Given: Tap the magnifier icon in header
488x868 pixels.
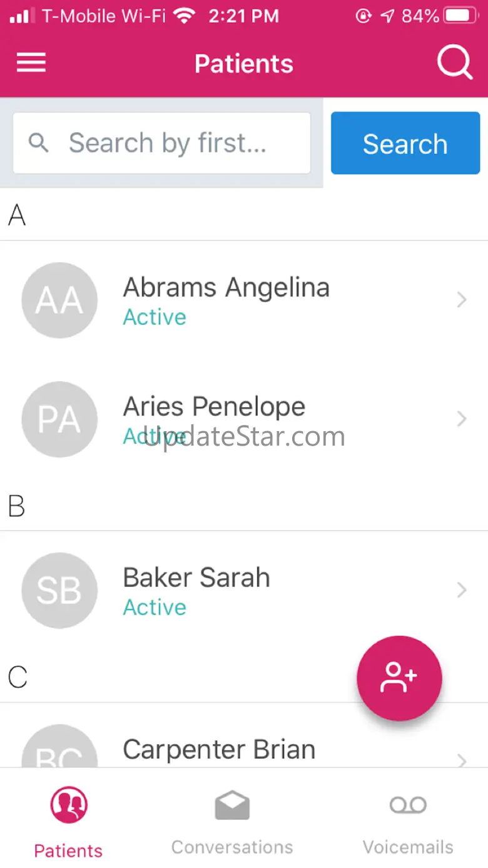Looking at the screenshot, I should pos(454,63).
